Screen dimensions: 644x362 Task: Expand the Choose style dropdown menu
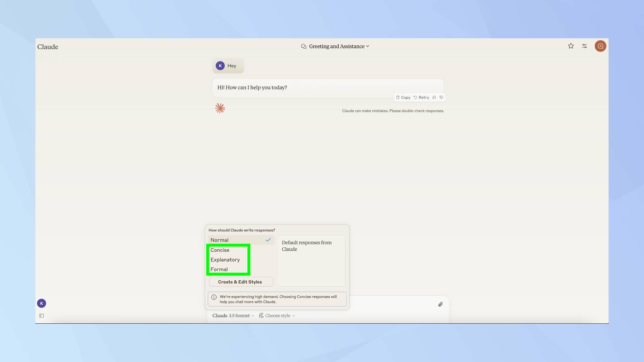[277, 316]
